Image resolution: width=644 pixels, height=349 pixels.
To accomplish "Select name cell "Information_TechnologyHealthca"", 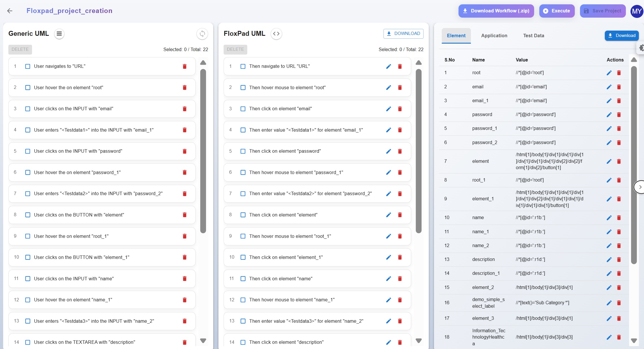I will pos(489,337).
